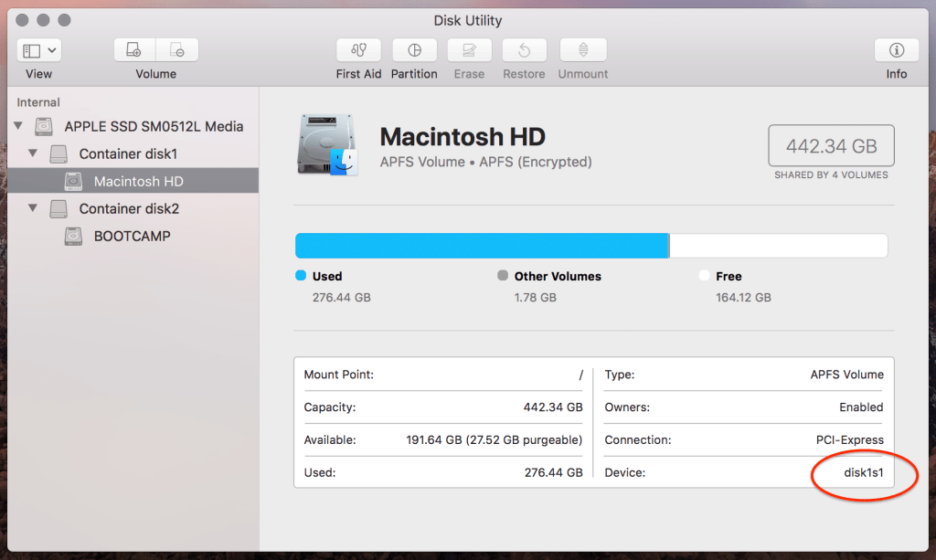The height and width of the screenshot is (560, 936).
Task: Click the 442.34 GB capacity box
Action: pyautogui.click(x=831, y=145)
